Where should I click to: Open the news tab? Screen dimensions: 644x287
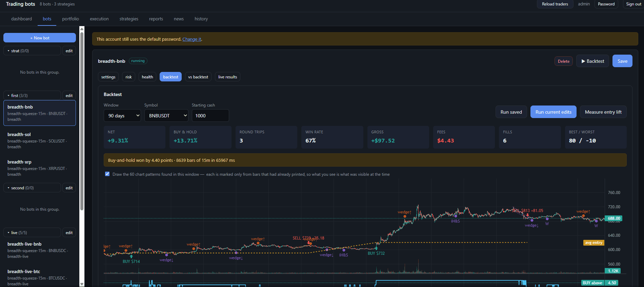(x=179, y=19)
